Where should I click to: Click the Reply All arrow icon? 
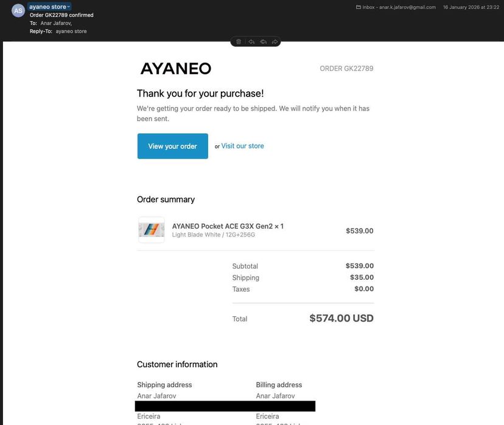[263, 42]
